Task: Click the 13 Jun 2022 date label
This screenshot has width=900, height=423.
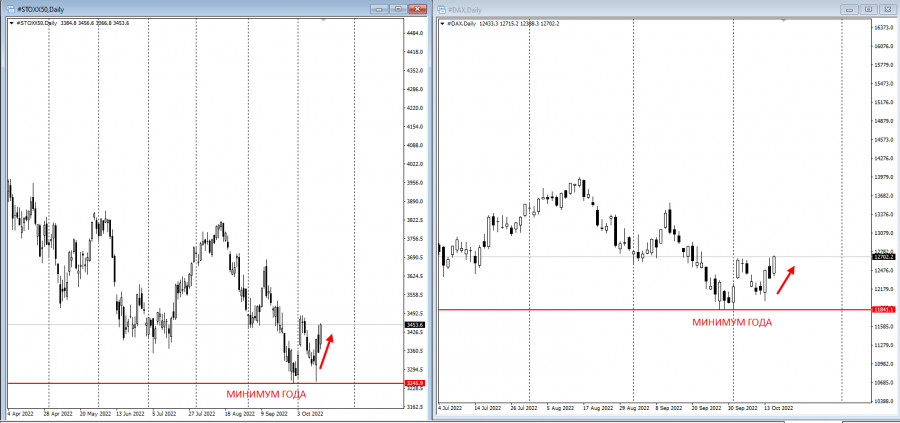Action: [129, 413]
